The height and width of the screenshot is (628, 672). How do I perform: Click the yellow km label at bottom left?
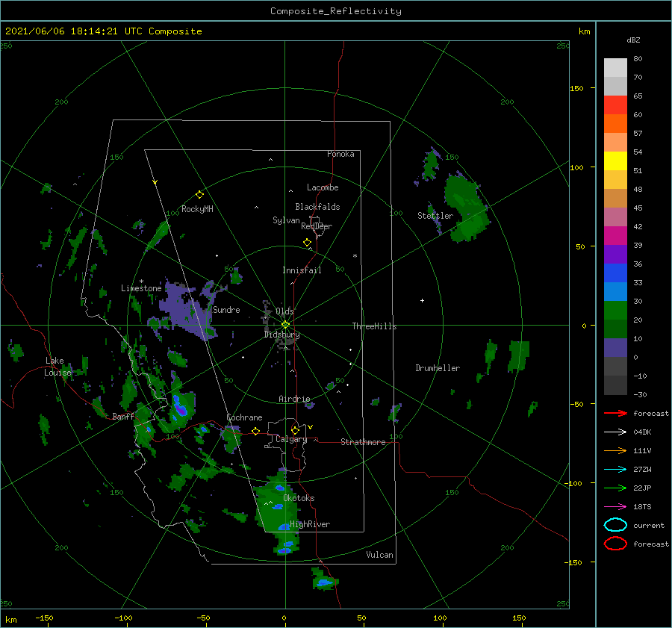(10, 620)
